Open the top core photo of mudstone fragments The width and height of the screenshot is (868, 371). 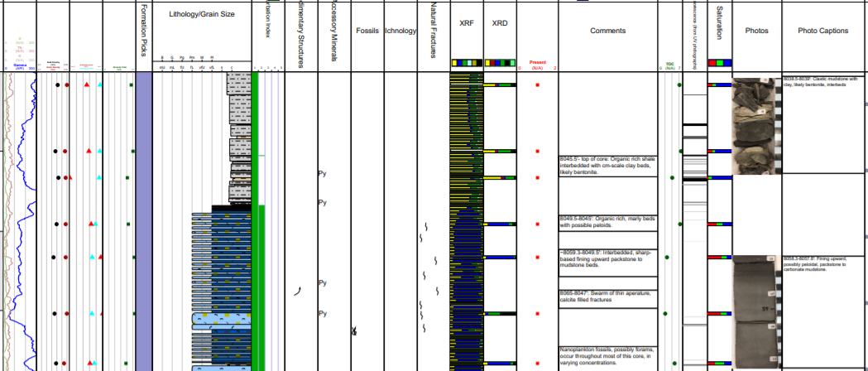pos(756,124)
